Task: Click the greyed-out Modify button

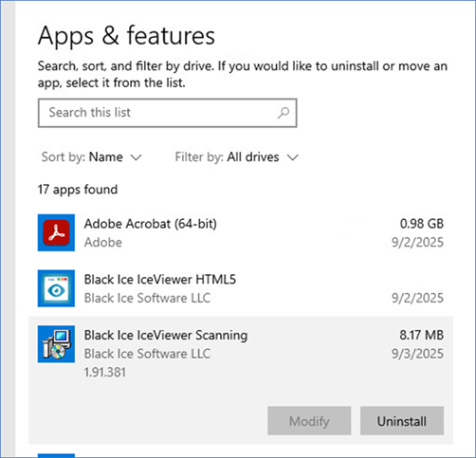Action: 309,421
